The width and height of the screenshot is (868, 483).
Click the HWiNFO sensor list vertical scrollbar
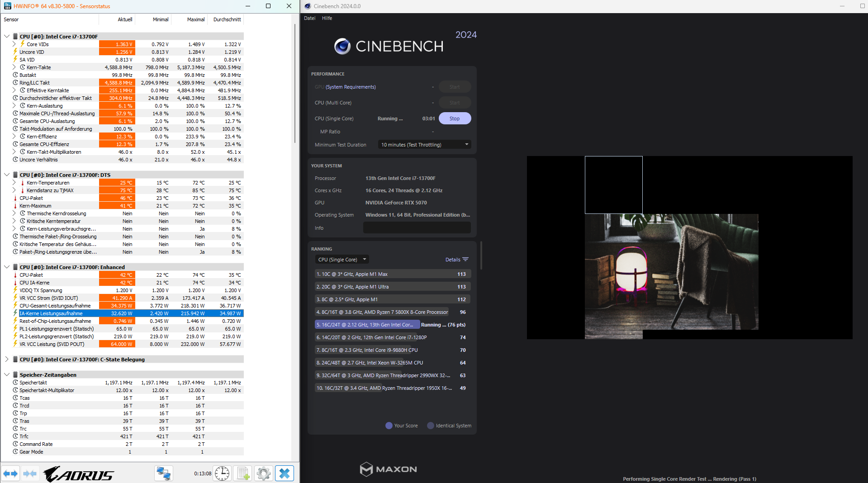tap(295, 84)
